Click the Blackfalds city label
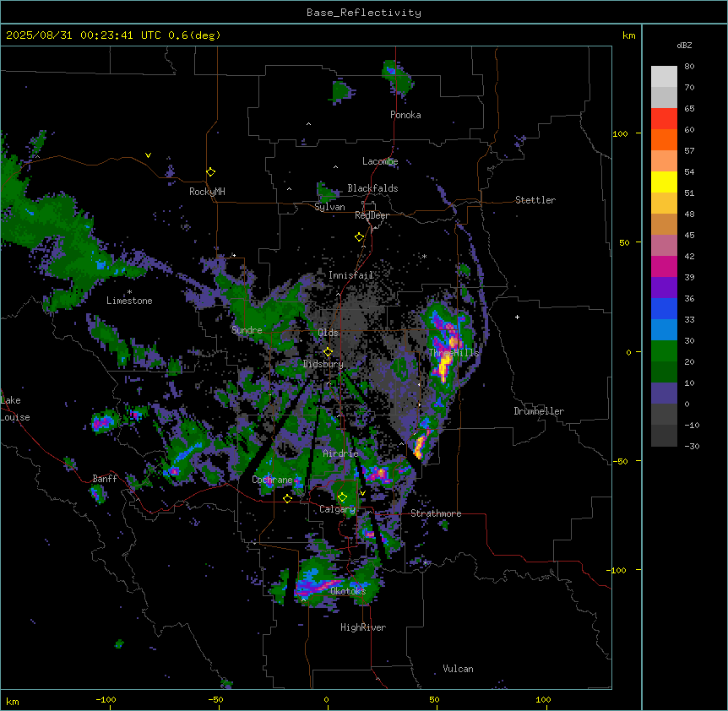The height and width of the screenshot is (711, 728). pyautogui.click(x=372, y=188)
